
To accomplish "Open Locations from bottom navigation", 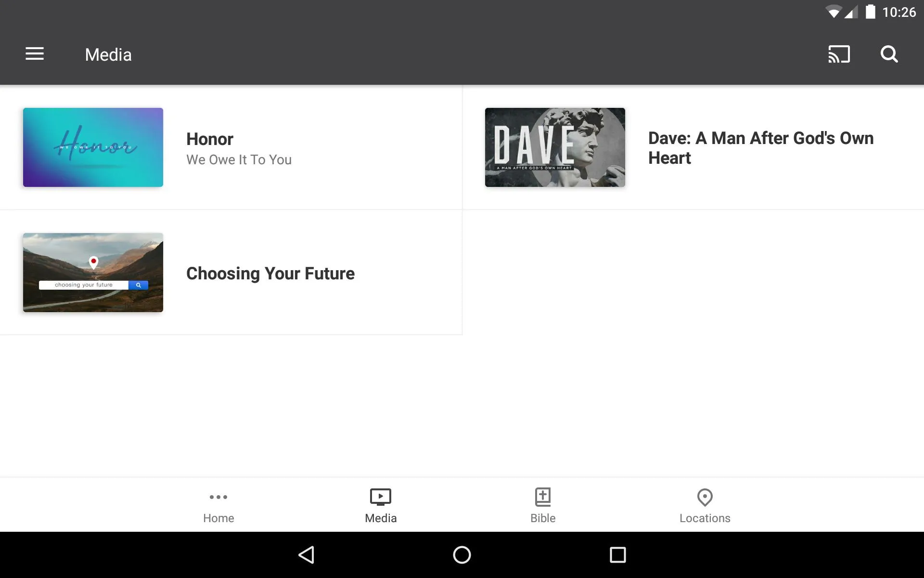I will point(704,504).
